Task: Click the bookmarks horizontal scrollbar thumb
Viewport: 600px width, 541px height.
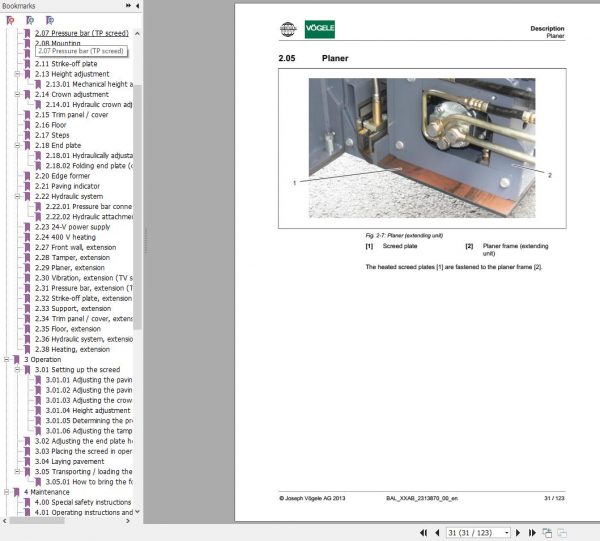Action: [x=37, y=521]
